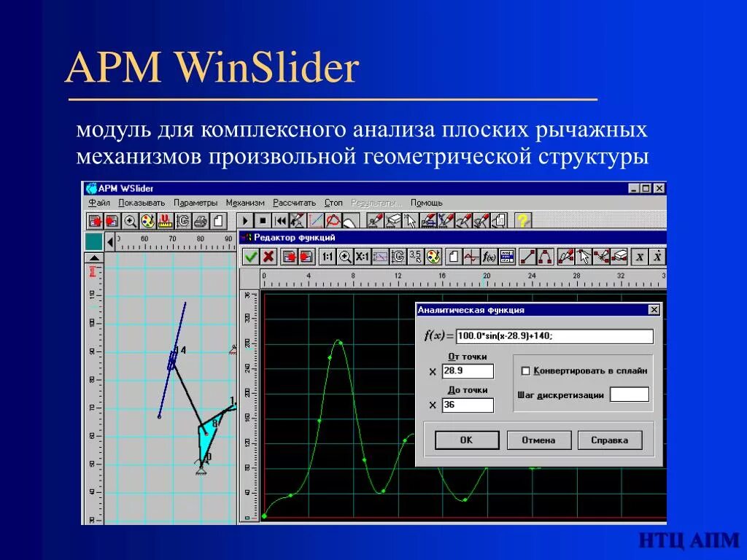Click the Справка button
The width and height of the screenshot is (747, 560).
[x=610, y=440]
